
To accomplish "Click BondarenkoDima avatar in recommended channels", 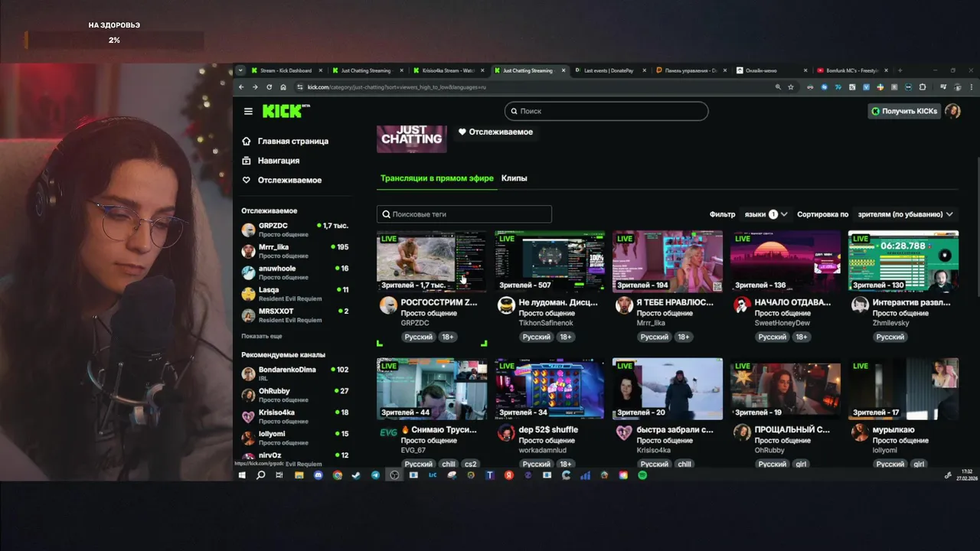I will [x=248, y=373].
